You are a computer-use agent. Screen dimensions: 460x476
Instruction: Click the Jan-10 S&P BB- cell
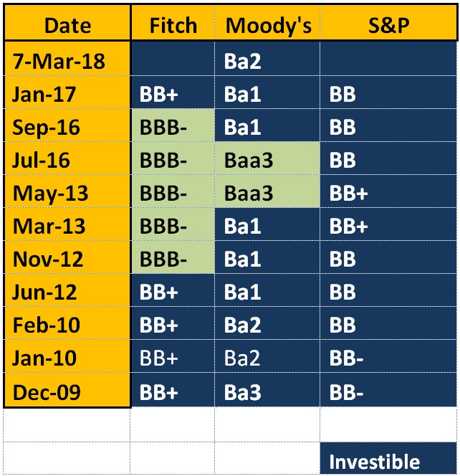click(x=388, y=356)
